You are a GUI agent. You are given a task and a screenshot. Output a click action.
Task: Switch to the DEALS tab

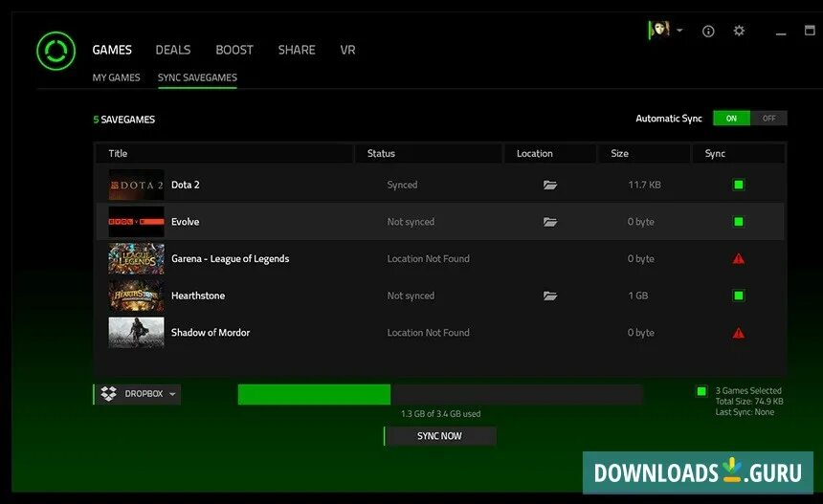click(x=172, y=50)
